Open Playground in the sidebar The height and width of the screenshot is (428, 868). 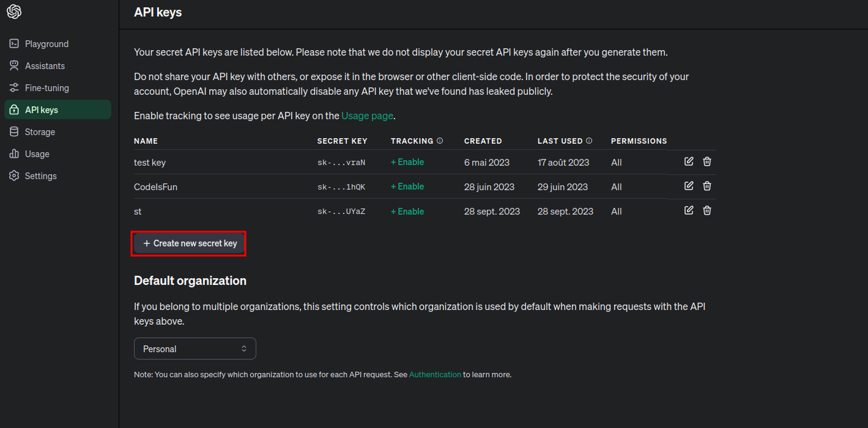pyautogui.click(x=46, y=44)
